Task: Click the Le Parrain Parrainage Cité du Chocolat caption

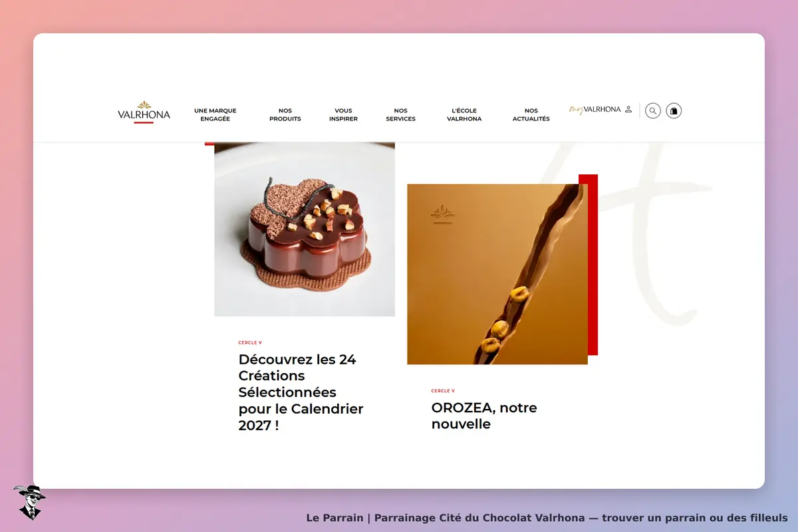Action: 547,517
